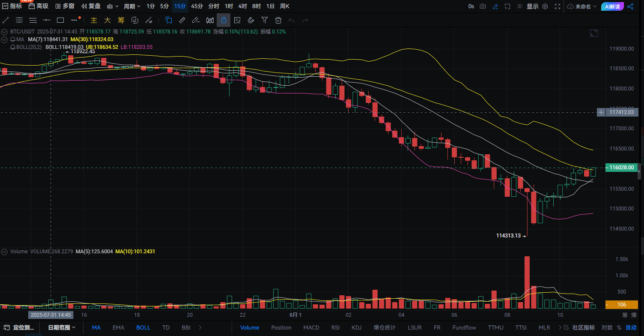Screen dimensions: 644x336
Task: Expand the 日期范围 date range dropdown
Action: 62,327
